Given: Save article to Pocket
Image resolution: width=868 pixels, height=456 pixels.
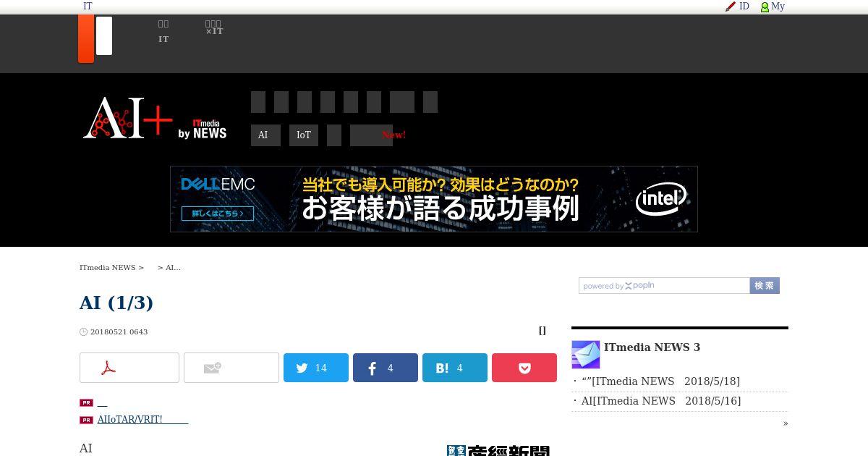Looking at the screenshot, I should [524, 368].
